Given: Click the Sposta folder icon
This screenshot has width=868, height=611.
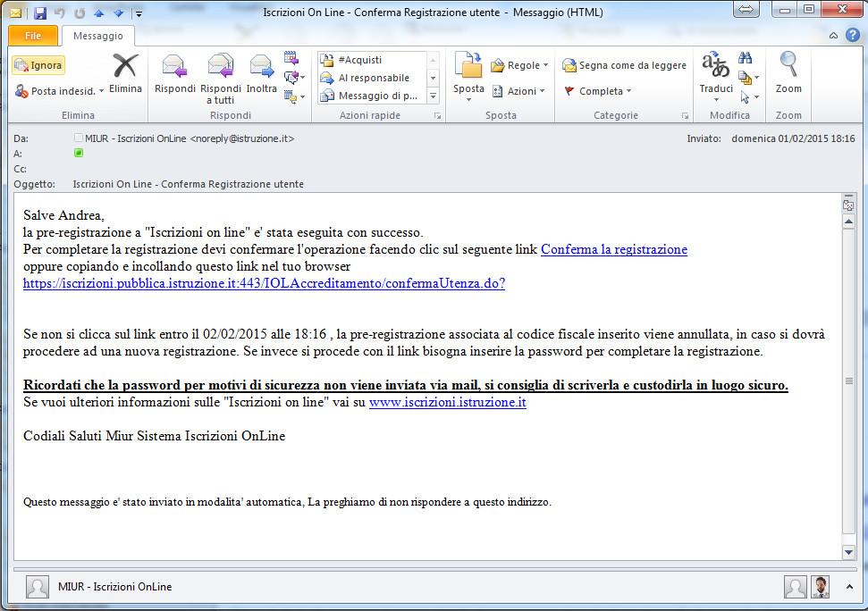Looking at the screenshot, I should (468, 66).
